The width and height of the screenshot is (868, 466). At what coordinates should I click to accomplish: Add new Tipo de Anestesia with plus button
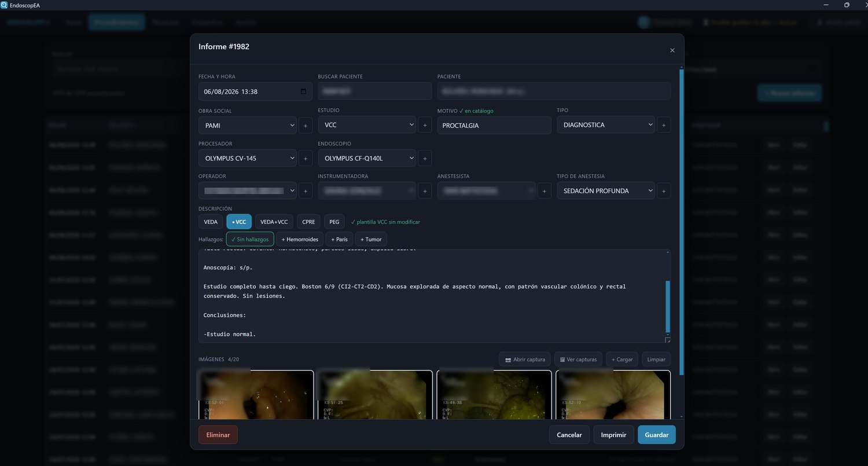click(x=664, y=190)
